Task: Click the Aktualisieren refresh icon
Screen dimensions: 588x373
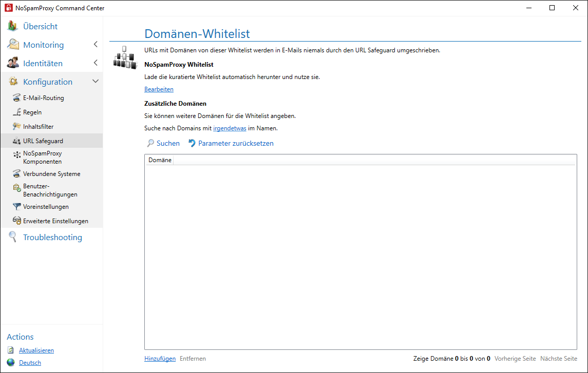Action: pyautogui.click(x=11, y=350)
